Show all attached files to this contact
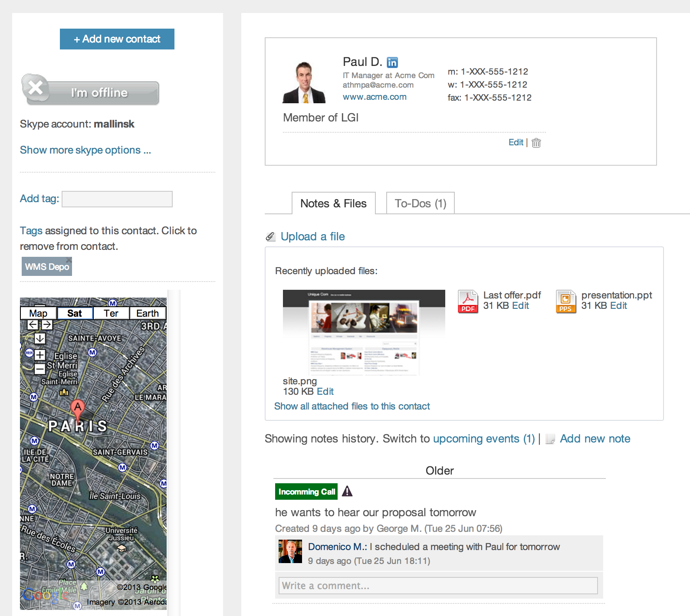690x616 pixels. pos(352,406)
